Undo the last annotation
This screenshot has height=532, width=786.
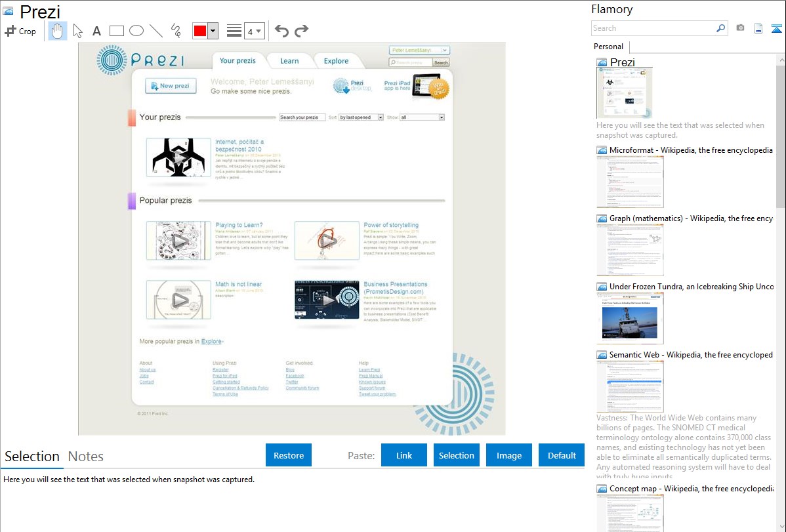tap(281, 31)
